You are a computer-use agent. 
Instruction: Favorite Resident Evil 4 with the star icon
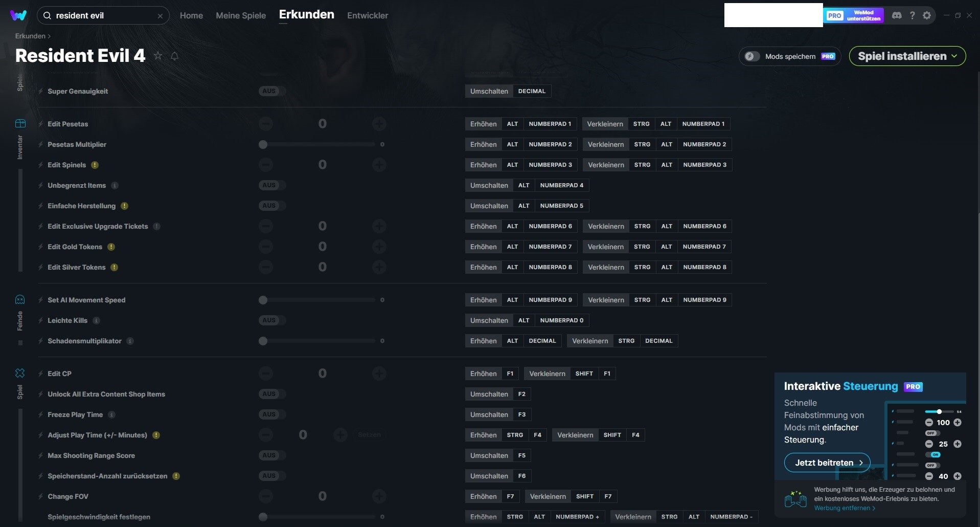point(158,56)
